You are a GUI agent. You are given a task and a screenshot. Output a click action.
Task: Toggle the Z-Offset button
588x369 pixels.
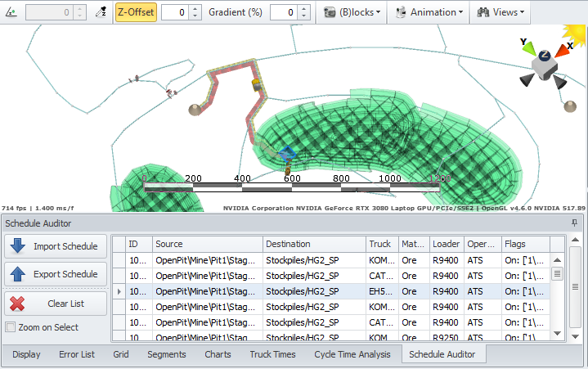click(x=136, y=12)
